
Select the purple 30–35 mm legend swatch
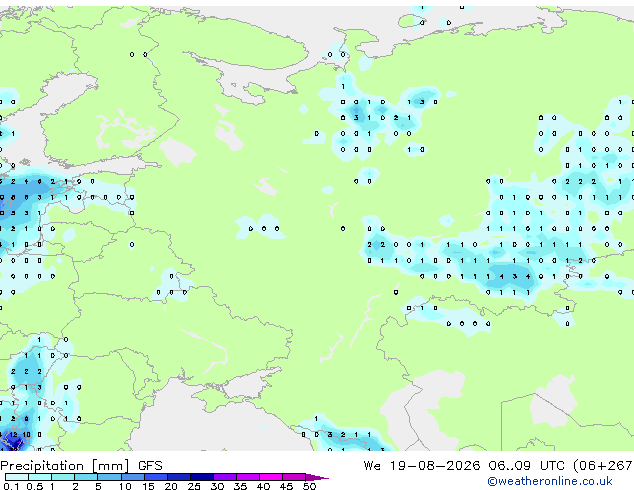225,477
